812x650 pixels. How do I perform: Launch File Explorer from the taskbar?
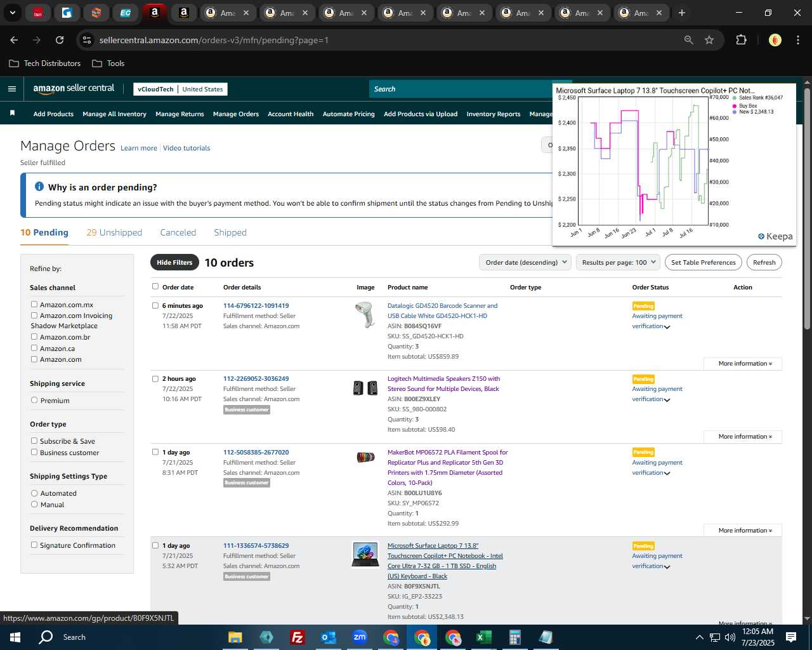pos(235,637)
